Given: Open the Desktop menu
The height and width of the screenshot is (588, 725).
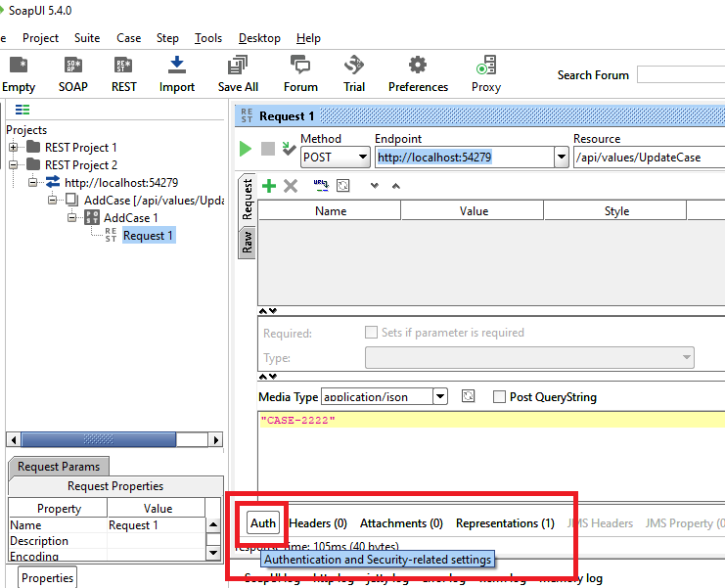Looking at the screenshot, I should (259, 38).
